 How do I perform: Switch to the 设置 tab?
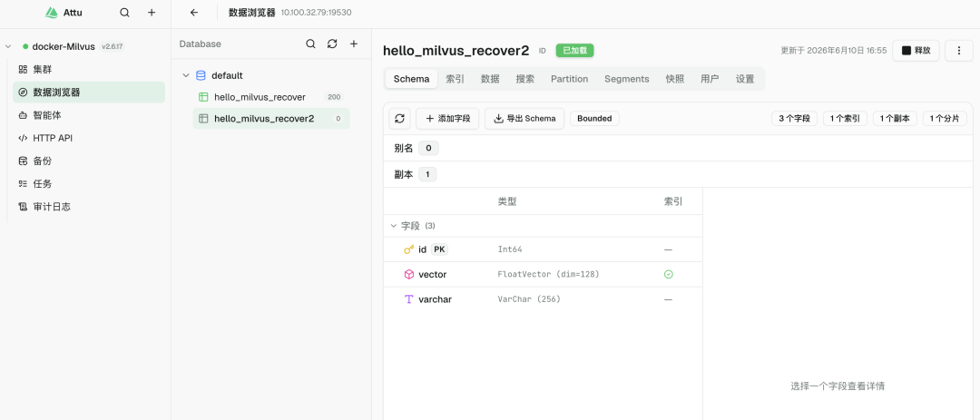tap(745, 79)
